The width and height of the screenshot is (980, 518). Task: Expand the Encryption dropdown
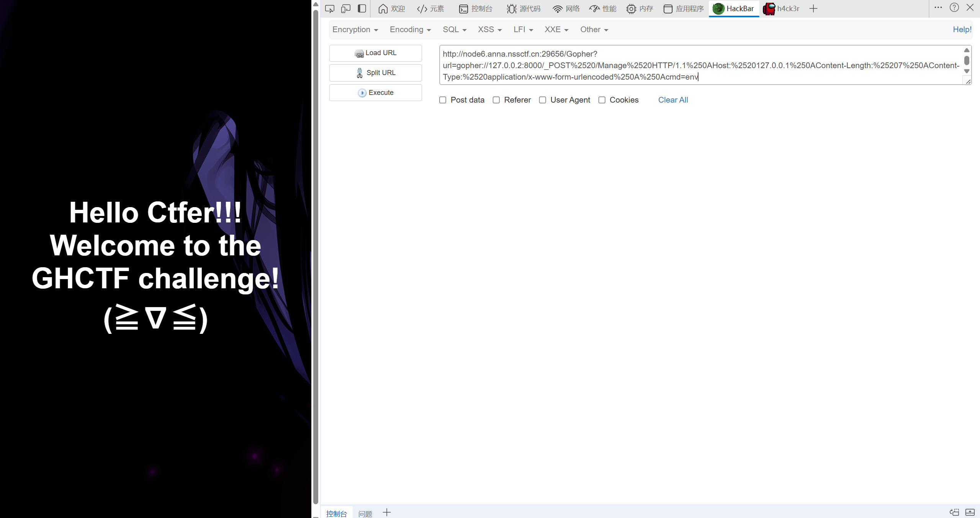click(x=355, y=29)
